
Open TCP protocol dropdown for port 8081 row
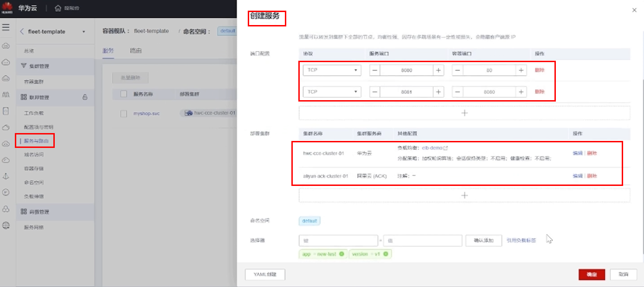(332, 92)
